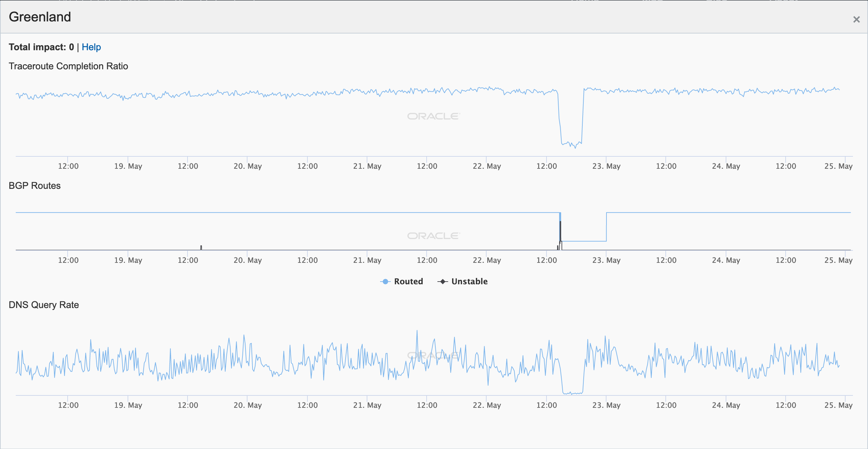This screenshot has width=868, height=449.
Task: Click the small unstable blip near 19 May
Action: [201, 247]
